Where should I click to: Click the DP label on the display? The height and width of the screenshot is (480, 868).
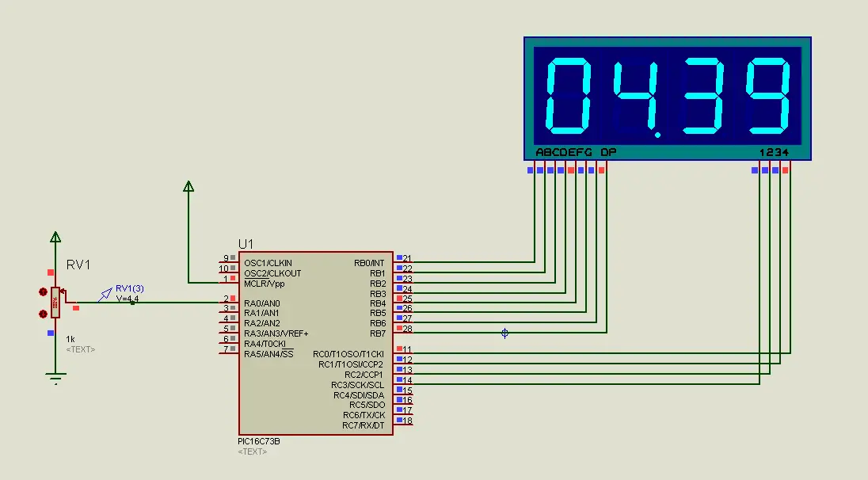(608, 152)
